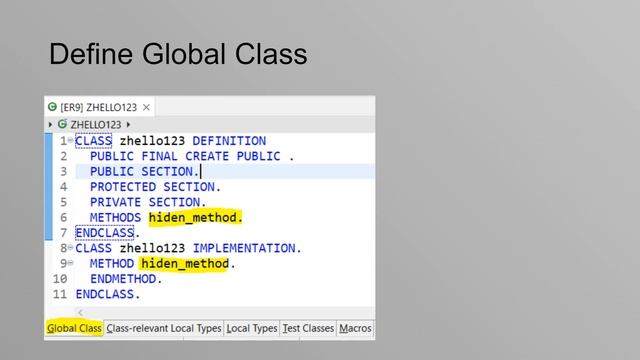Screen dimensions: 640x360
Task: Open the Local Types tab
Action: pyautogui.click(x=252, y=328)
